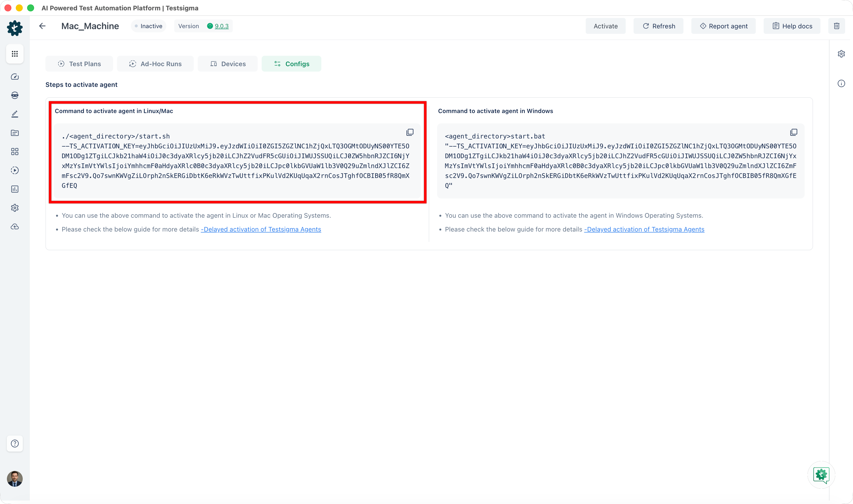This screenshot has height=504, width=853.
Task: Click the Windows command text block
Action: coord(621,161)
